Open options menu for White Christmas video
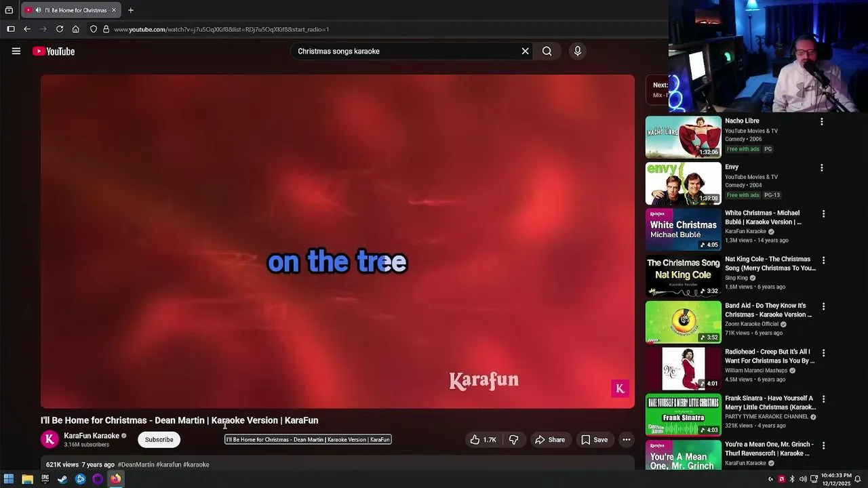Image resolution: width=868 pixels, height=488 pixels. point(824,214)
